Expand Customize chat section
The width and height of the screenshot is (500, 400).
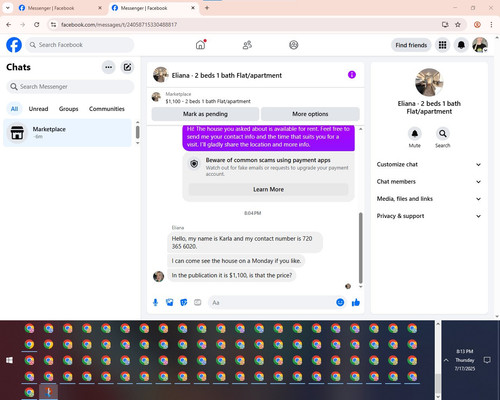[429, 164]
